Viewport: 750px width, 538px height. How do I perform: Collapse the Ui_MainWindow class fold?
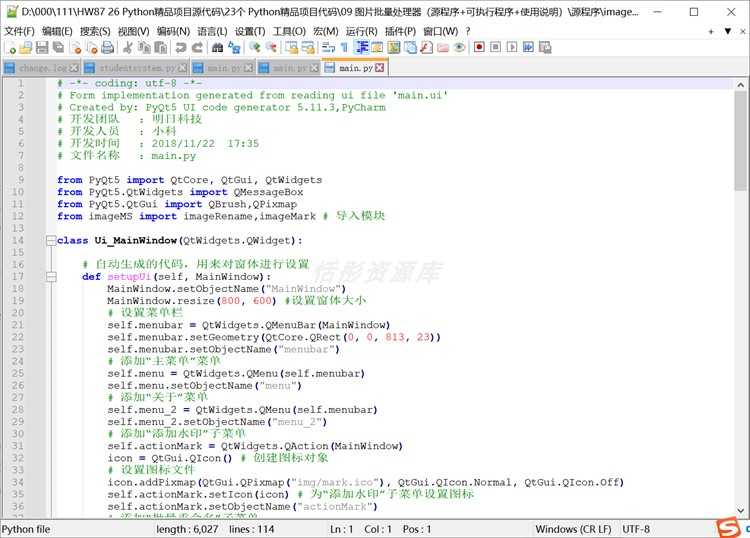pos(51,241)
